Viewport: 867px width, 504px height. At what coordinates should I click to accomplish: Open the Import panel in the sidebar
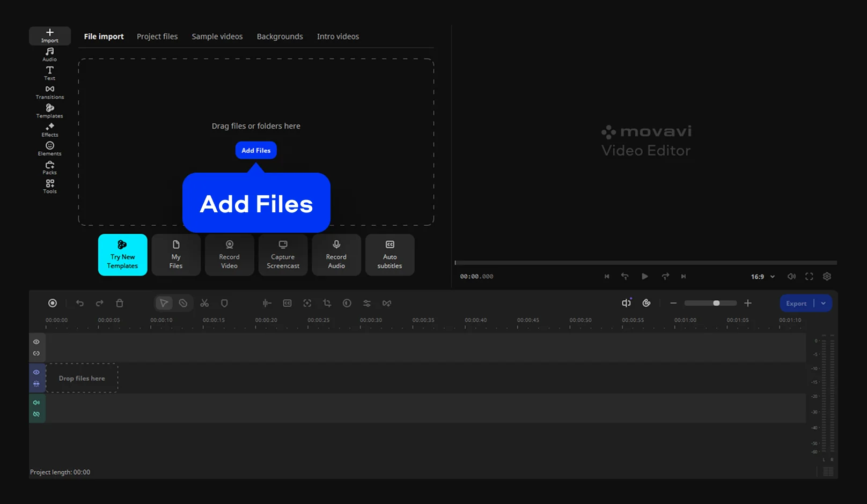[50, 36]
